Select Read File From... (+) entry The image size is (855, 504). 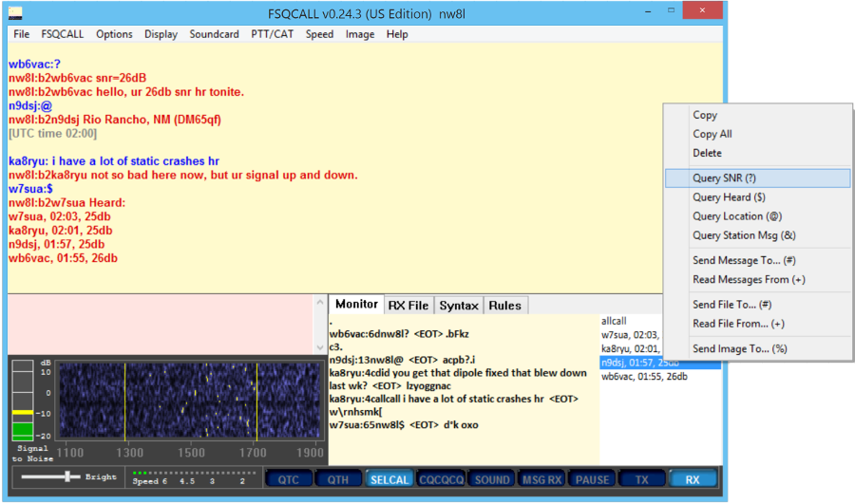[x=758, y=324]
